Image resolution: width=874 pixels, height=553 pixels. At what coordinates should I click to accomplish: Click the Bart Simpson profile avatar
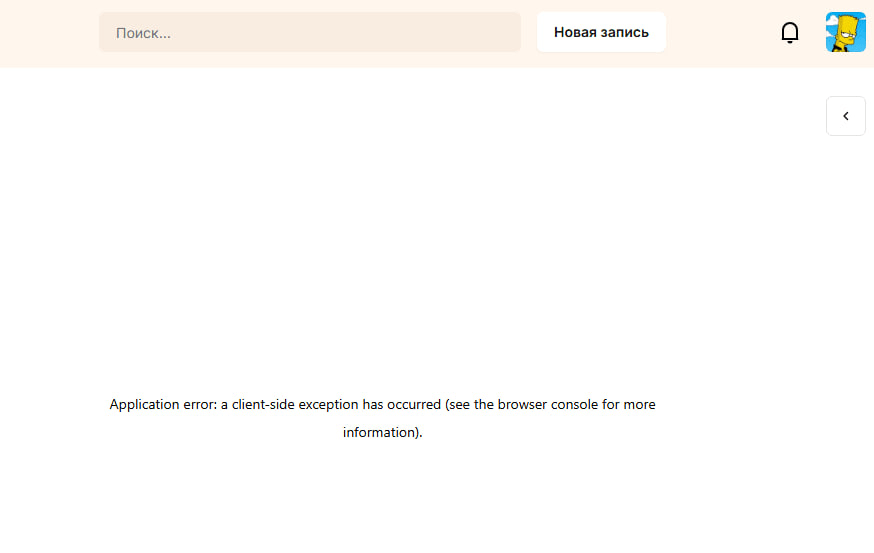(846, 32)
